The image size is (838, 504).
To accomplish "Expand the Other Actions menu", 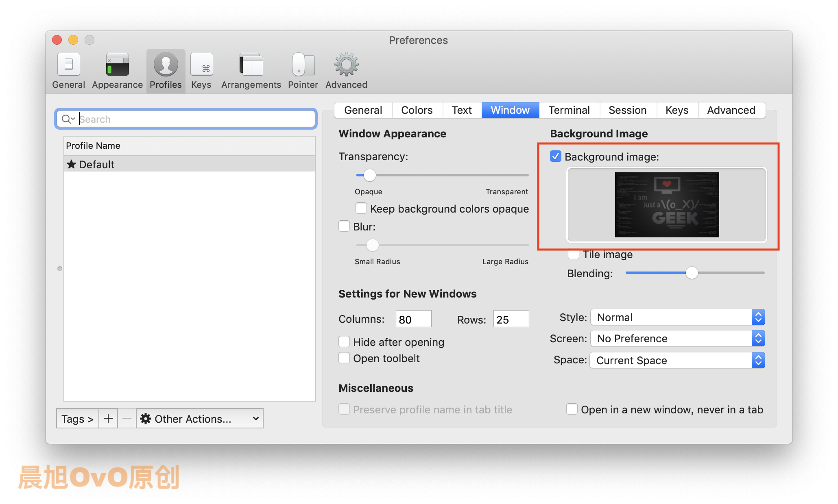I will (199, 419).
